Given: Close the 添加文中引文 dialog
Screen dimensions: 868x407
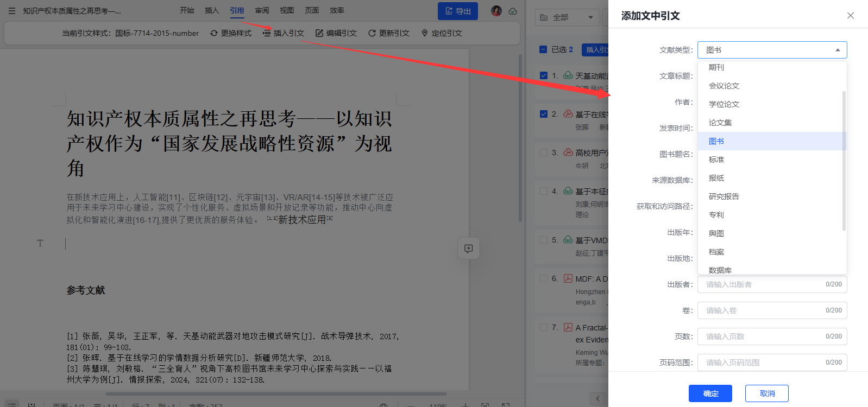Looking at the screenshot, I should [x=850, y=16].
